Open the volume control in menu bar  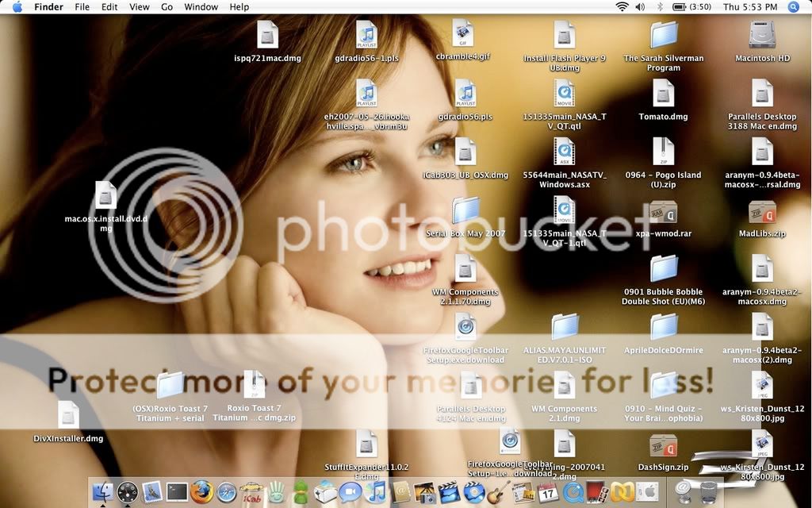640,6
